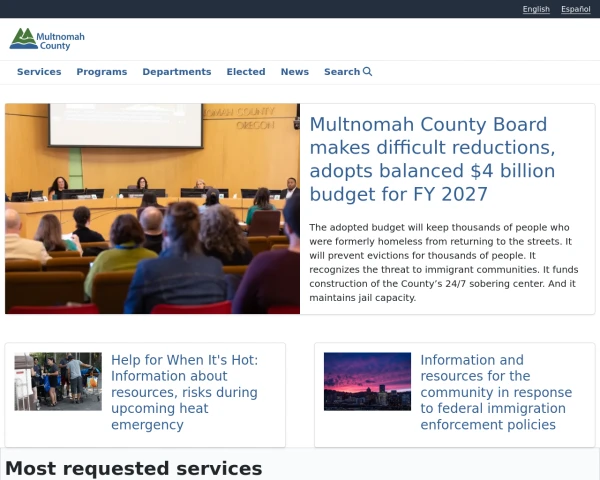Switch site language to Español
This screenshot has height=480, width=600.
tap(576, 9)
